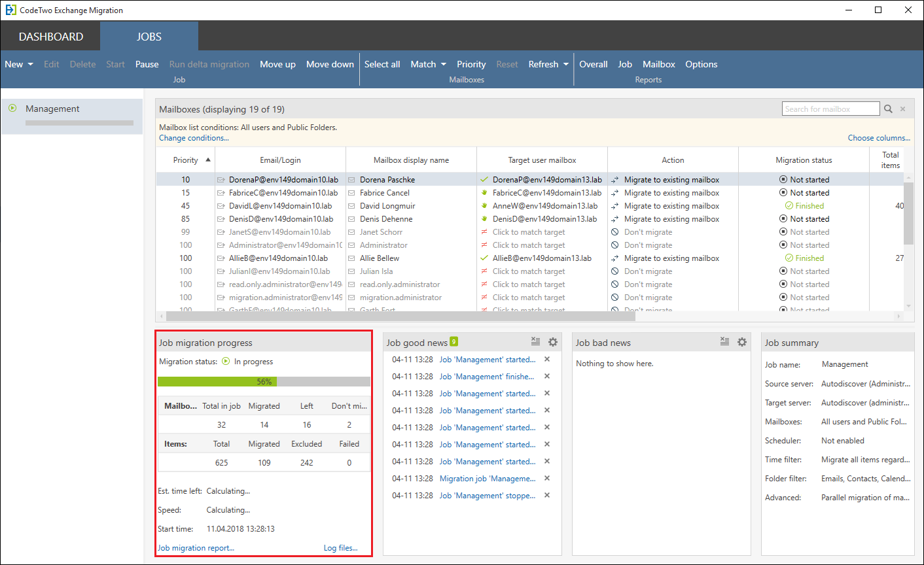
Task: Click Move down in Job toolbar
Action: pyautogui.click(x=330, y=64)
